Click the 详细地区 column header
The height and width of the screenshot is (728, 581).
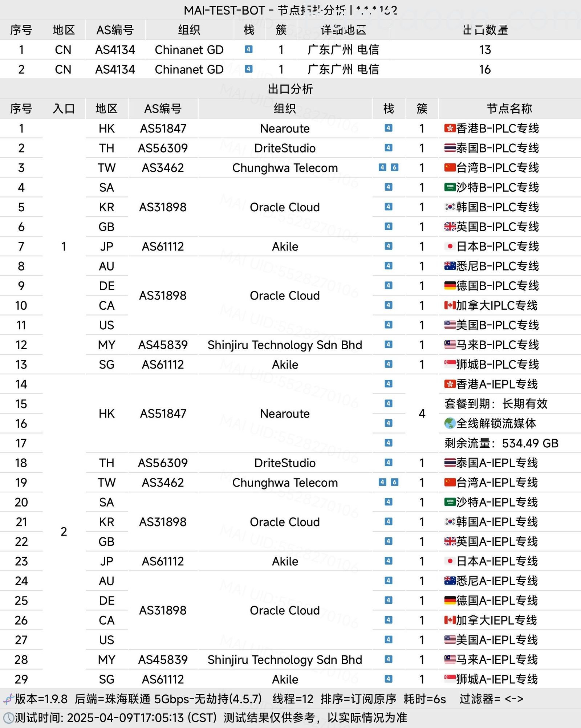[343, 30]
